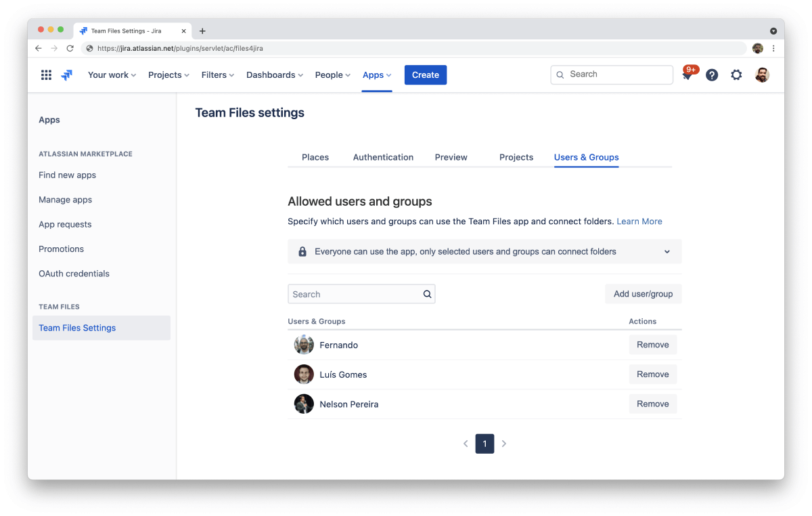Click the name Fernando in the list
Image resolution: width=812 pixels, height=516 pixels.
pyautogui.click(x=339, y=345)
